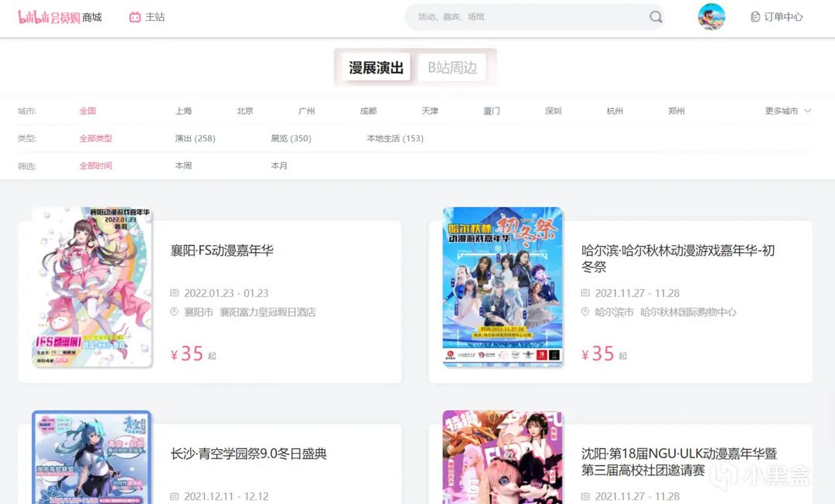Click ¥35 price on 哈尔滨 event card
Viewport: 835px width, 504px height.
click(x=598, y=354)
